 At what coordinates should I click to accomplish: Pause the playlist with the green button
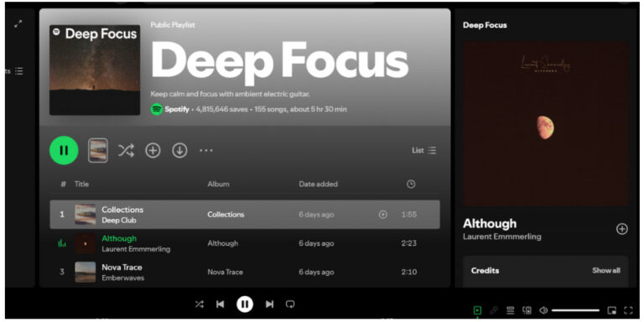coord(64,150)
